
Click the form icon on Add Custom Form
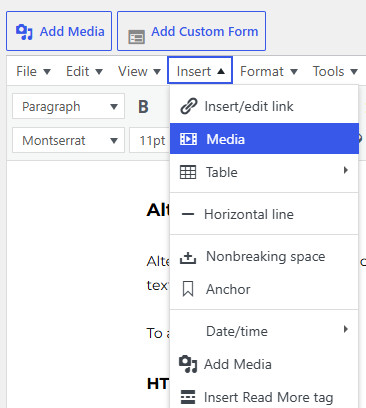(136, 37)
